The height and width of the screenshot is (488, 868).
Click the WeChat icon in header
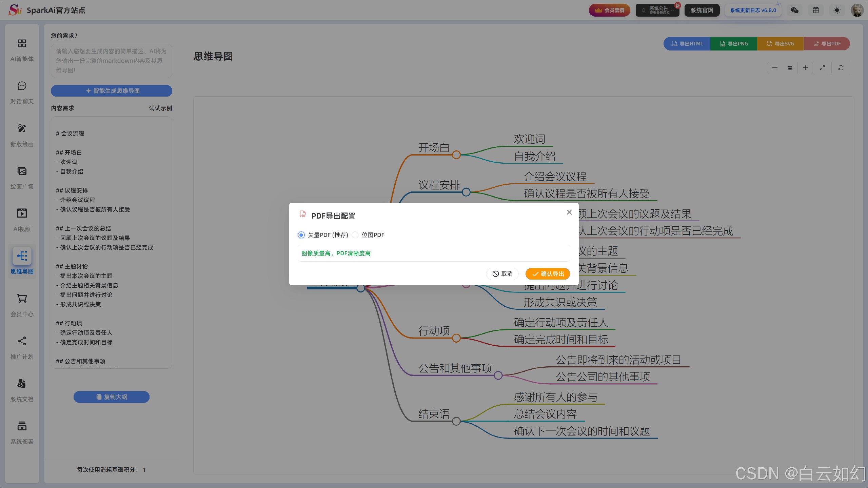tap(794, 10)
